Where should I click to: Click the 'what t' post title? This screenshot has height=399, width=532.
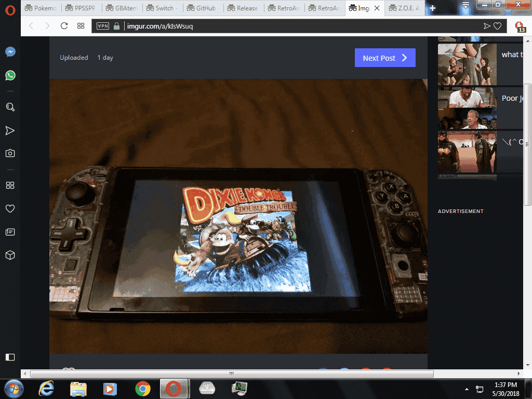[512, 55]
